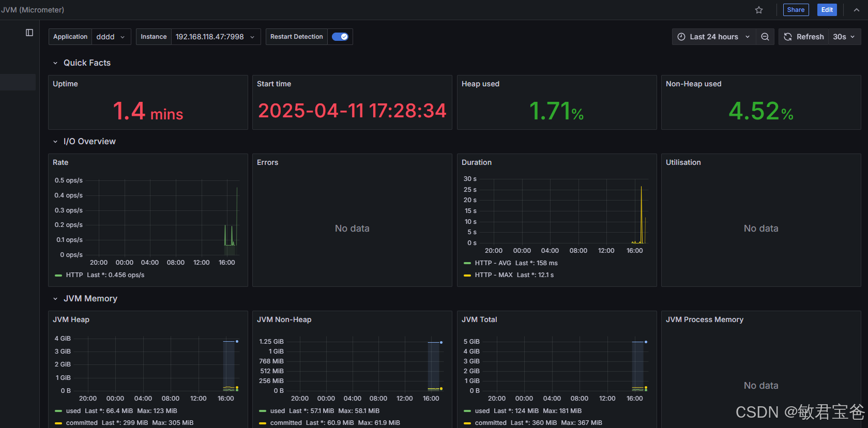Toggle the side menu dock icon

tap(29, 33)
